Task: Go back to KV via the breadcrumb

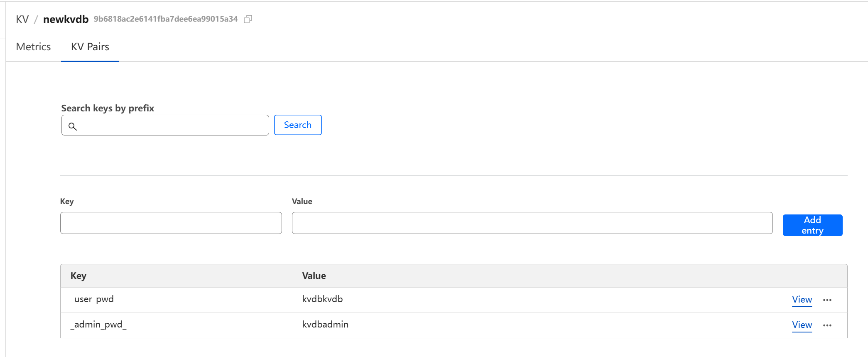Action: (22, 20)
